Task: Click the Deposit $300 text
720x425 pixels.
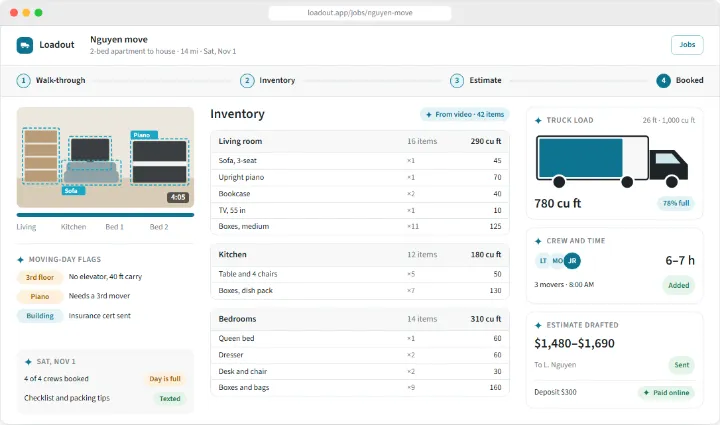Action: coord(555,392)
